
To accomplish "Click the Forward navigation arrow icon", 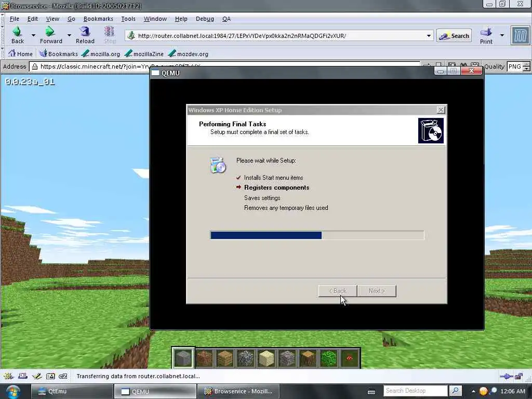I will [x=50, y=32].
